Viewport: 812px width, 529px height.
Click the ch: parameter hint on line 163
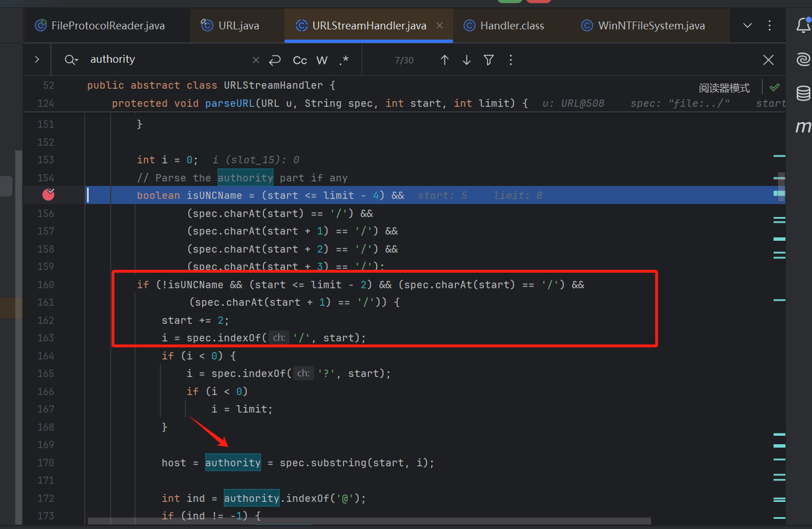279,338
